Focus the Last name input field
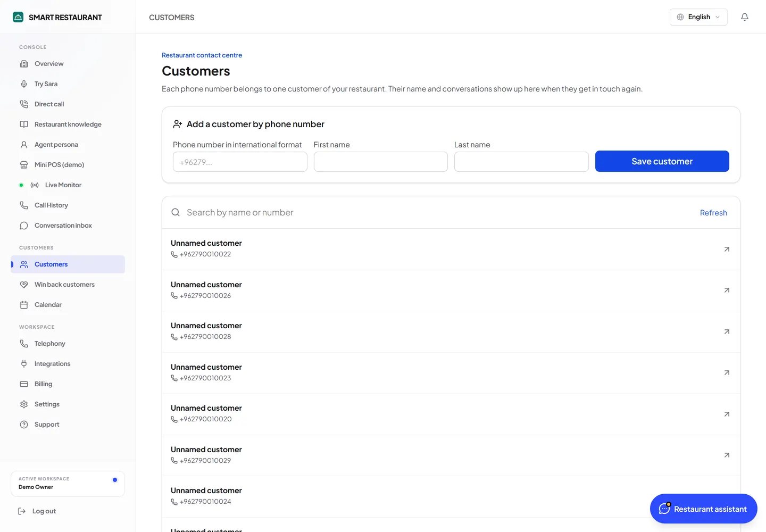This screenshot has width=766, height=532. [x=521, y=162]
